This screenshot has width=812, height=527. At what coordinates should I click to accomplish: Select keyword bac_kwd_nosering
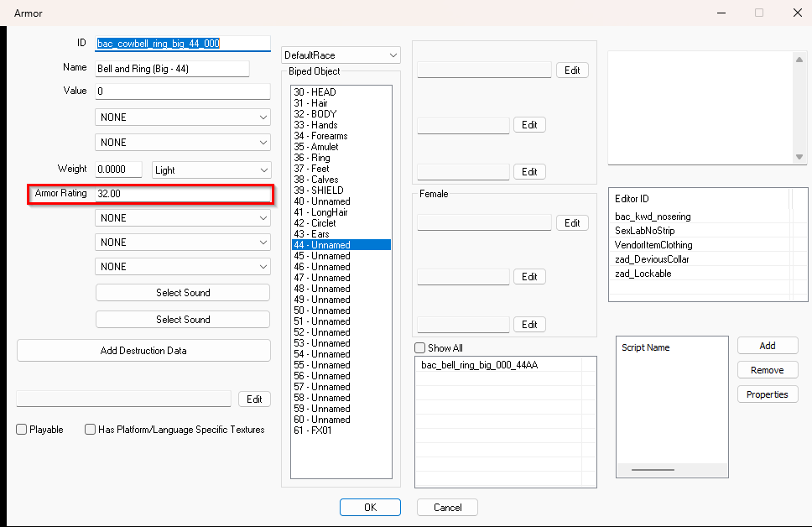653,217
